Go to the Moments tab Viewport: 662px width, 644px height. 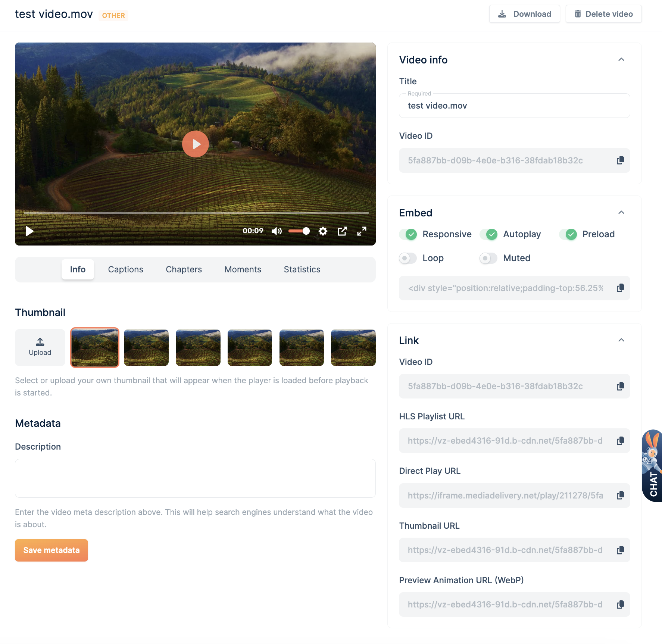[243, 269]
